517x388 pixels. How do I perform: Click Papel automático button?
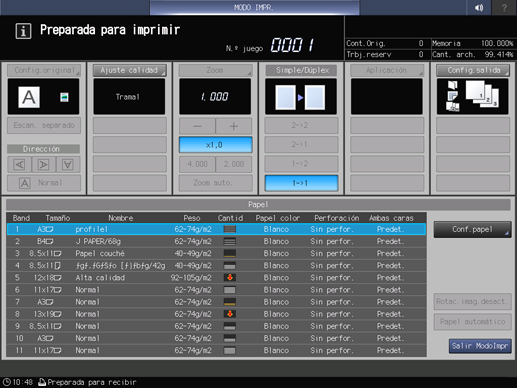coord(472,322)
